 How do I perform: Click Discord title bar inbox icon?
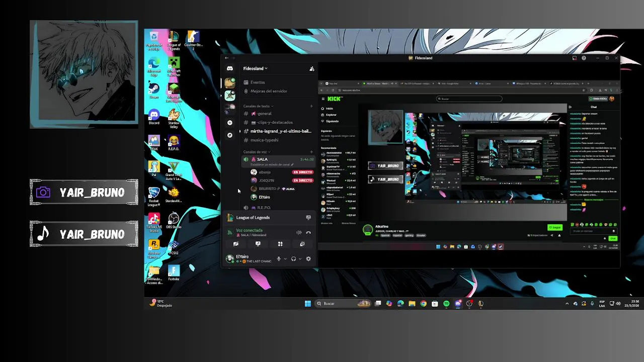click(x=574, y=58)
